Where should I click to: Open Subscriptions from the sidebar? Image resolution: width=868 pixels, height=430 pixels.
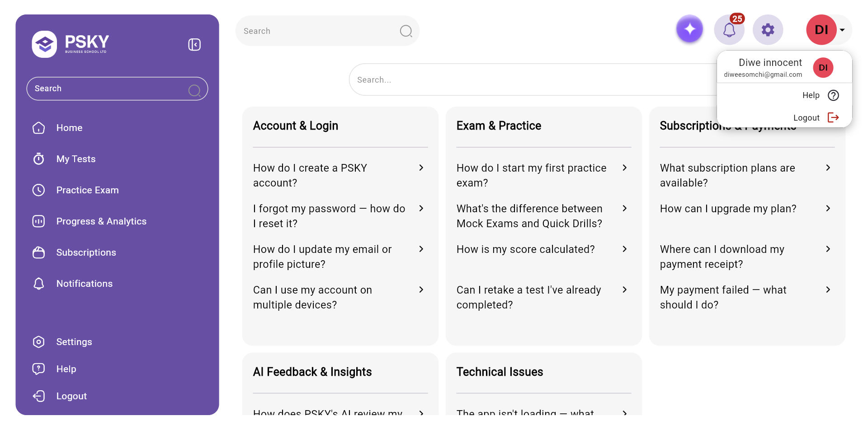pyautogui.click(x=86, y=252)
